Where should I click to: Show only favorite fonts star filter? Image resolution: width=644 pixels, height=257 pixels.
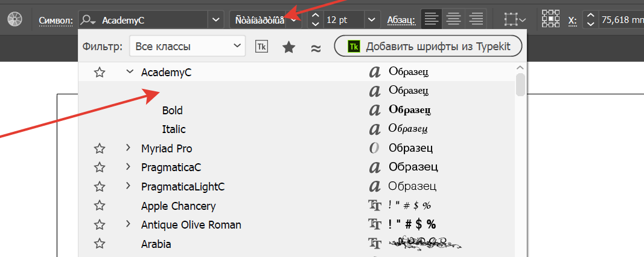point(289,47)
